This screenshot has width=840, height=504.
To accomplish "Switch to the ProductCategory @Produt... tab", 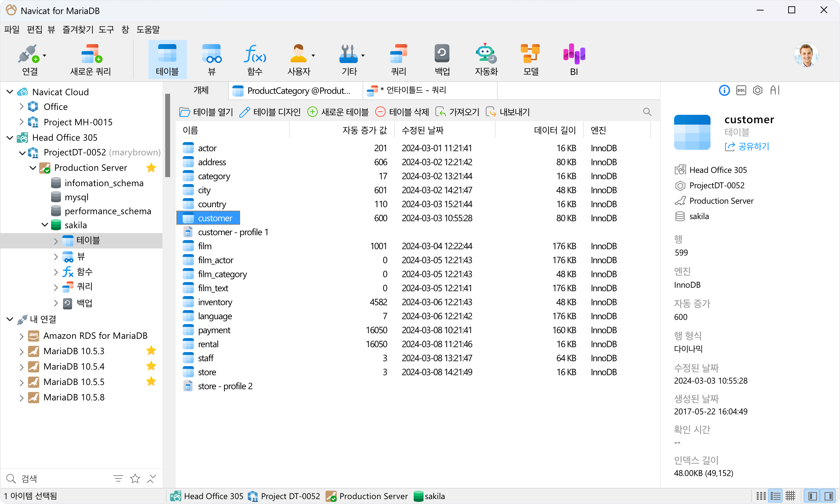I will 296,91.
